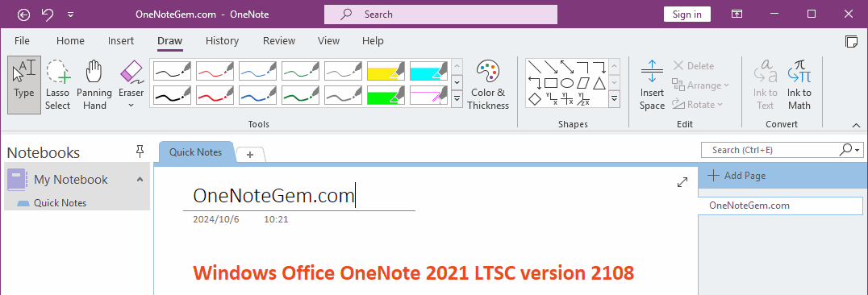Image resolution: width=868 pixels, height=295 pixels.
Task: Expand the Shapes gallery More arrow
Action: pos(615,99)
